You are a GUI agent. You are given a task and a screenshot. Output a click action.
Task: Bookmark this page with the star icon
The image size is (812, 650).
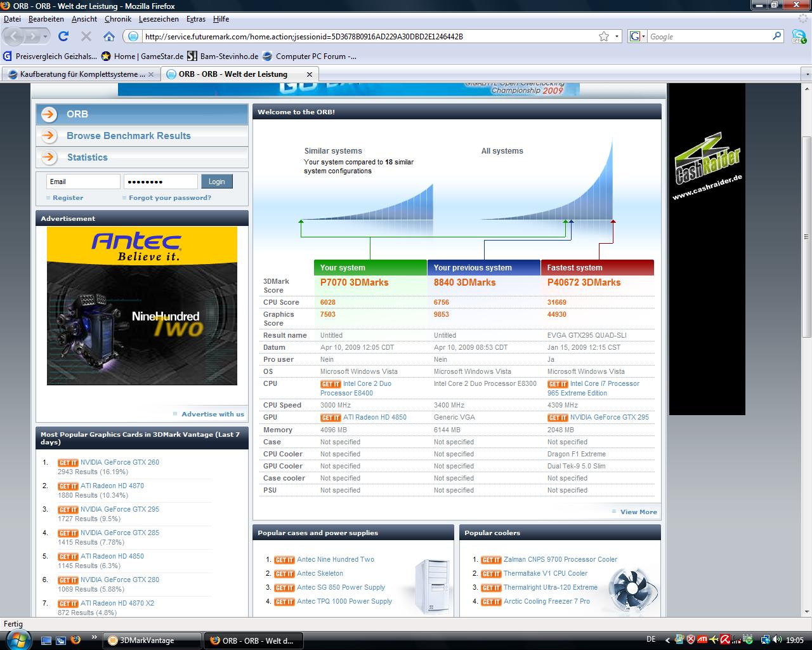[x=604, y=36]
